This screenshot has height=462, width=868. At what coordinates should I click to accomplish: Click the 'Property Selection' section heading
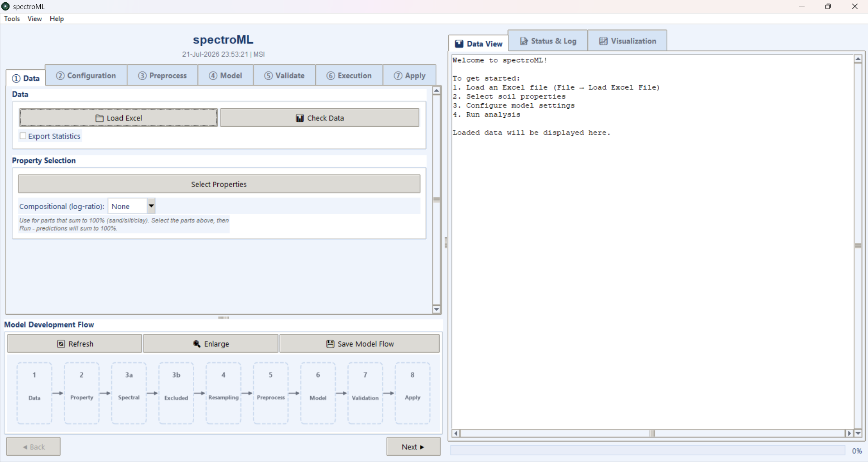(44, 160)
